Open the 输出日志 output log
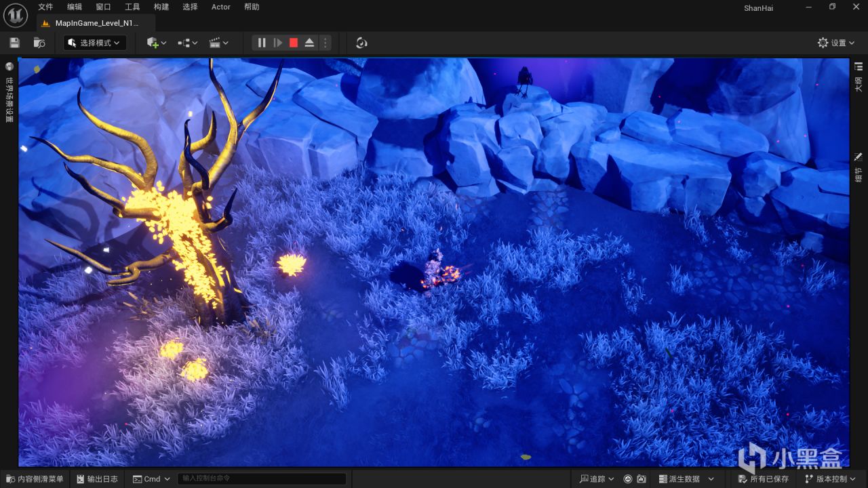 tap(97, 479)
